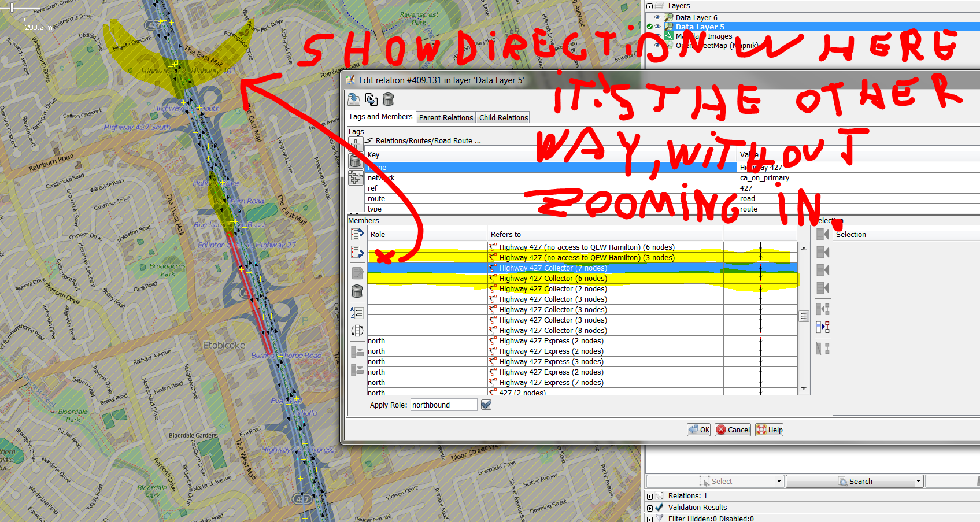Viewport: 980px width, 522px height.
Task: Toggle visibility eye of Data Layer 5
Action: pos(657,27)
